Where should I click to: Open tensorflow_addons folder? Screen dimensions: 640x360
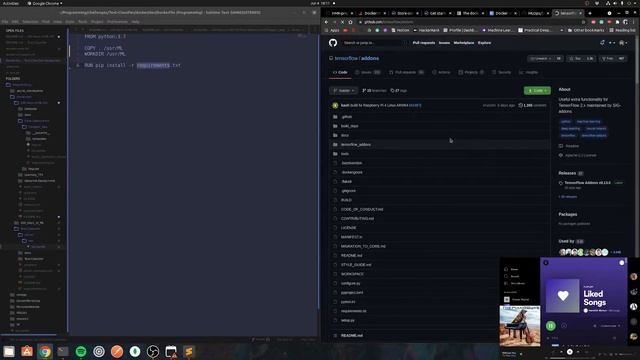(x=356, y=144)
